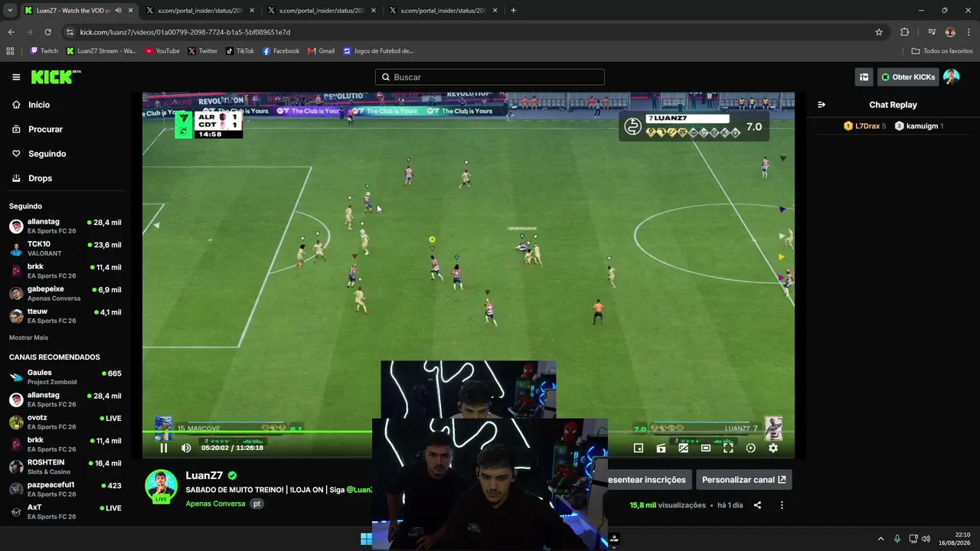
Task: Open the ovotz recommended channel
Action: coord(64,422)
